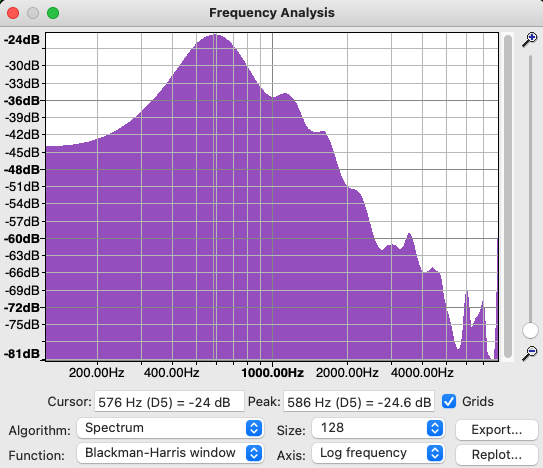Open the Blackman-Harris window function dropdown

pyautogui.click(x=170, y=453)
